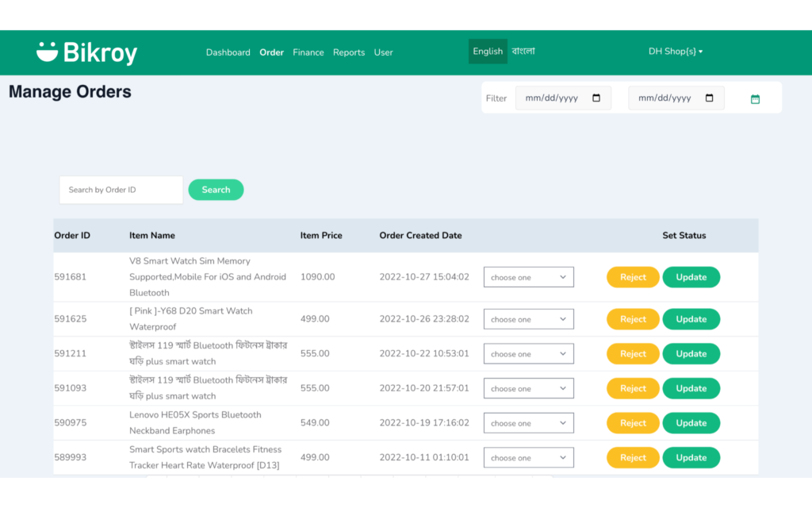The image size is (812, 508).
Task: Reject order 591211
Action: tap(633, 354)
